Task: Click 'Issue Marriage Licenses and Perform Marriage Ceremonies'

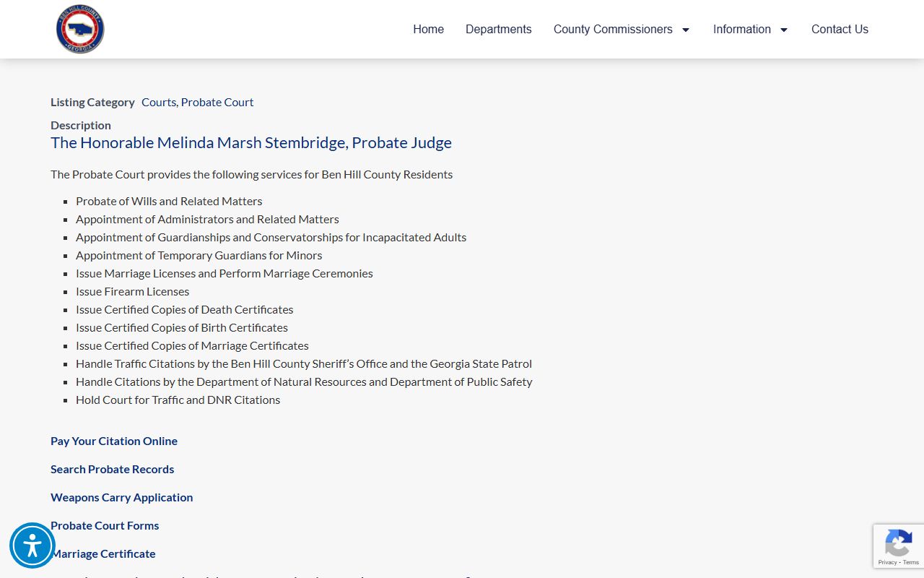Action: click(x=225, y=273)
